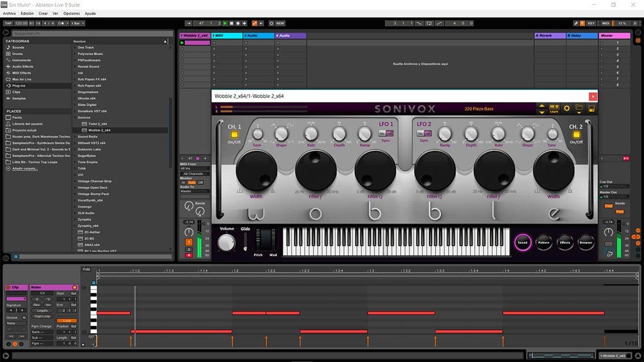
Task: Save preset with the floppy disk icon
Action: 591,108
